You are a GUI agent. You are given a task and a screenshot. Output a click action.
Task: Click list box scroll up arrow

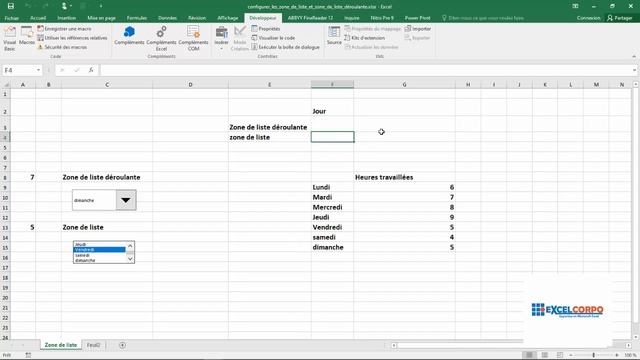pyautogui.click(x=130, y=245)
